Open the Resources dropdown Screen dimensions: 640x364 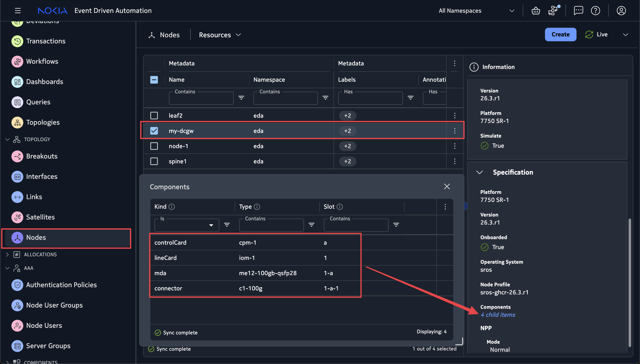click(x=220, y=35)
